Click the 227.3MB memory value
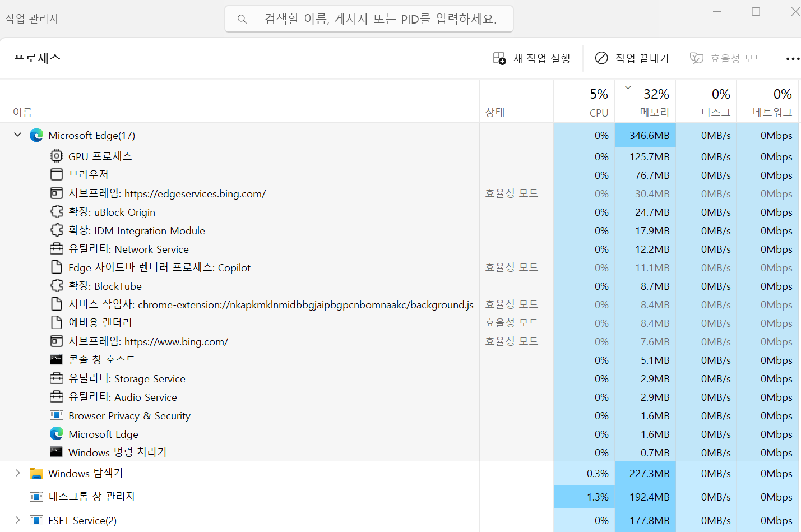This screenshot has width=801, height=532. click(649, 473)
